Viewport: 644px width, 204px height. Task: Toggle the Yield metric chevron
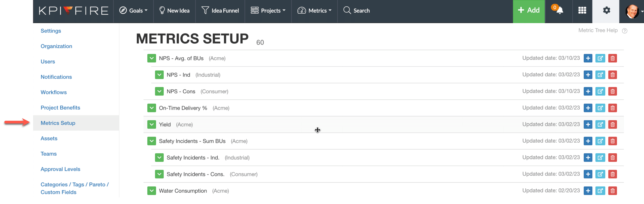[151, 124]
